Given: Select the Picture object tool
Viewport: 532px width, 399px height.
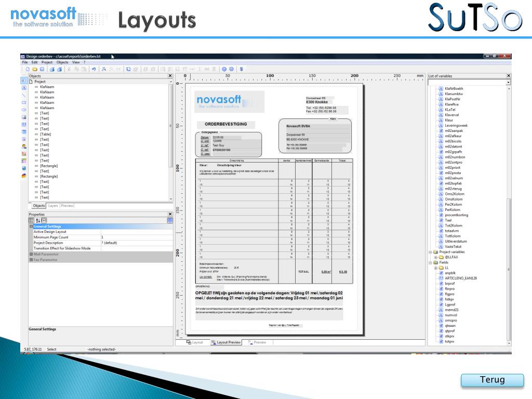Looking at the screenshot, I should (24, 117).
